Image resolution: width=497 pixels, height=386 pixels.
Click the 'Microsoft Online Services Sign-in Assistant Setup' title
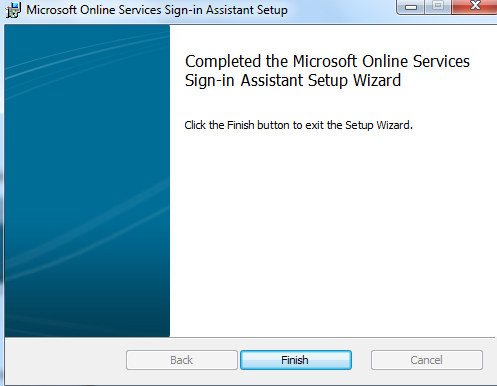pyautogui.click(x=157, y=10)
